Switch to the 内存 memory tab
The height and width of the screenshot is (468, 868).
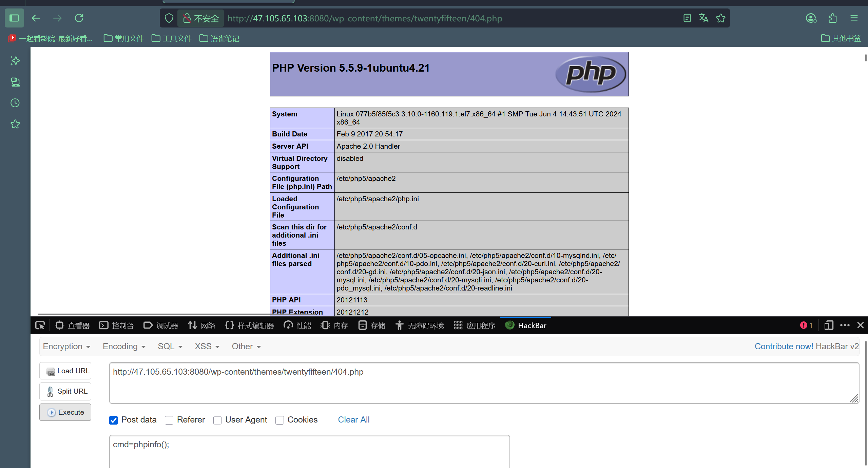click(x=334, y=325)
